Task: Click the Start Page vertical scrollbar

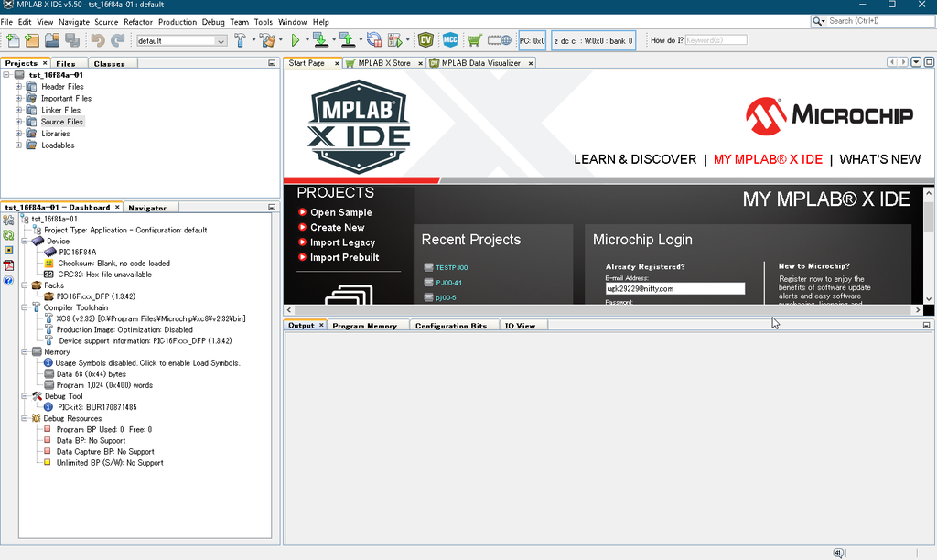Action: pos(928,246)
